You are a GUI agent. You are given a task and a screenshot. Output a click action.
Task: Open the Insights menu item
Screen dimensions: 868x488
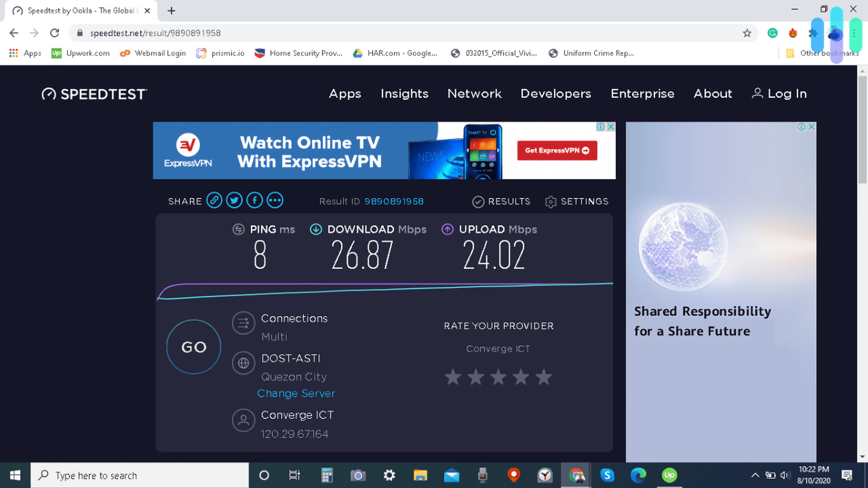(405, 94)
